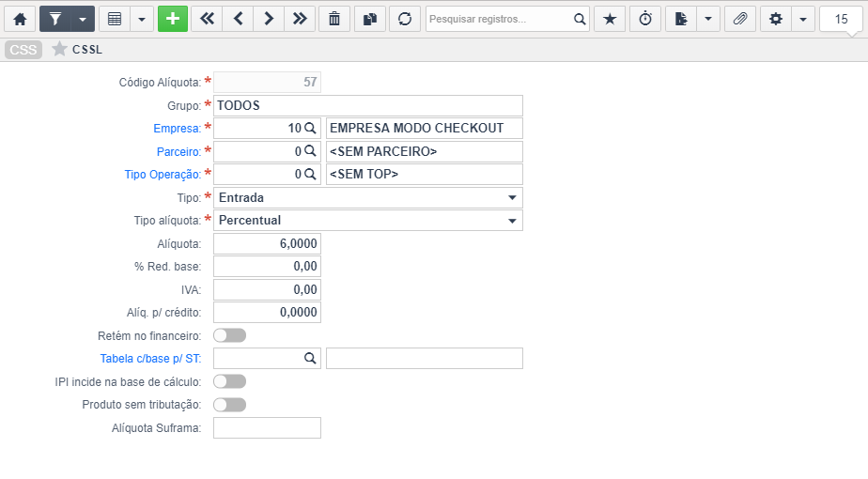Refresh the record with reload icon
This screenshot has width=868, height=479.
[x=405, y=19]
